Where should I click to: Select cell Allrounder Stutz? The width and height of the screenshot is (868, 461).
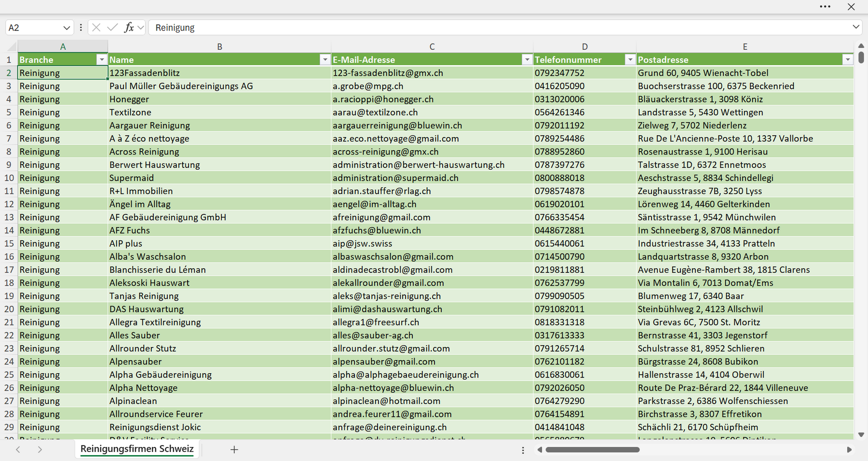click(x=219, y=348)
